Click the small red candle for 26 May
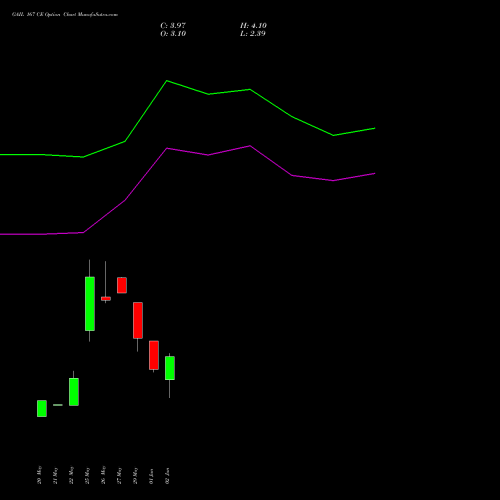 pyautogui.click(x=106, y=299)
